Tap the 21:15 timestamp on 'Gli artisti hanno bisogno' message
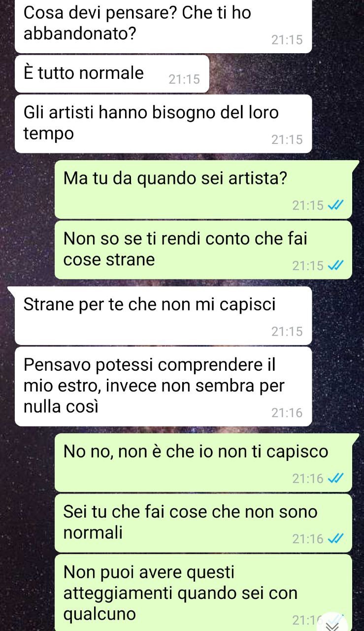 (x=287, y=140)
